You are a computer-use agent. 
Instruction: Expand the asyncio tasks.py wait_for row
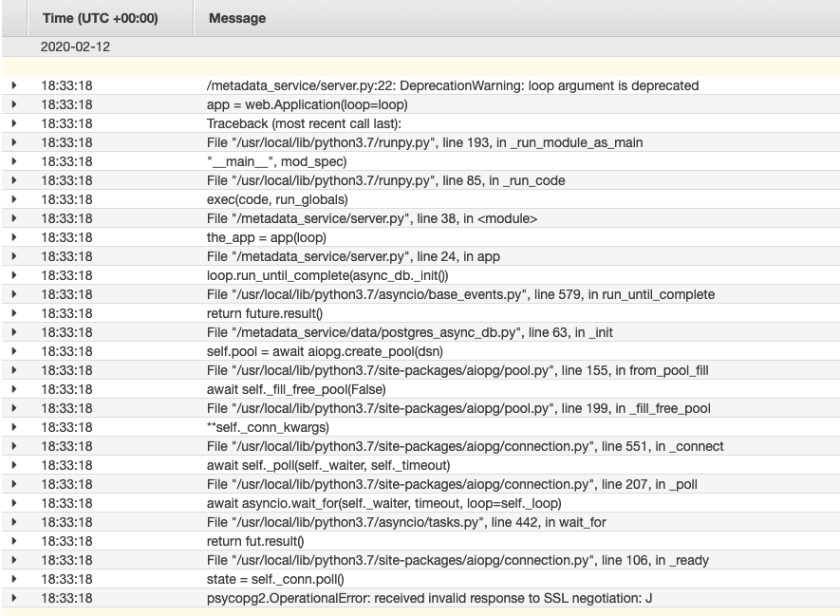(x=12, y=522)
